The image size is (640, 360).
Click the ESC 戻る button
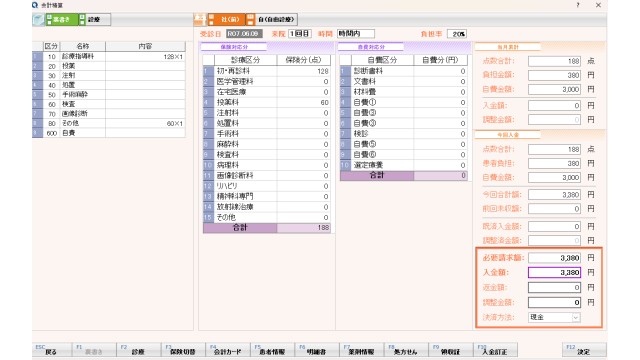coord(51,350)
